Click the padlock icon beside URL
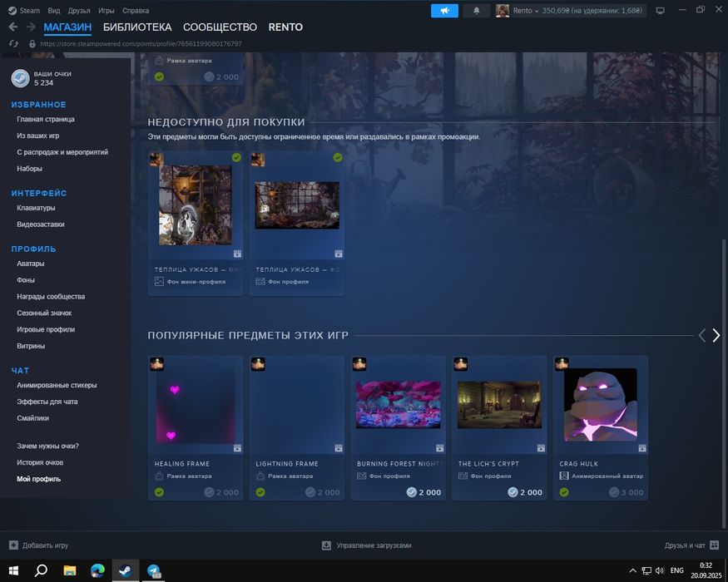The width and height of the screenshot is (728, 582). click(32, 43)
